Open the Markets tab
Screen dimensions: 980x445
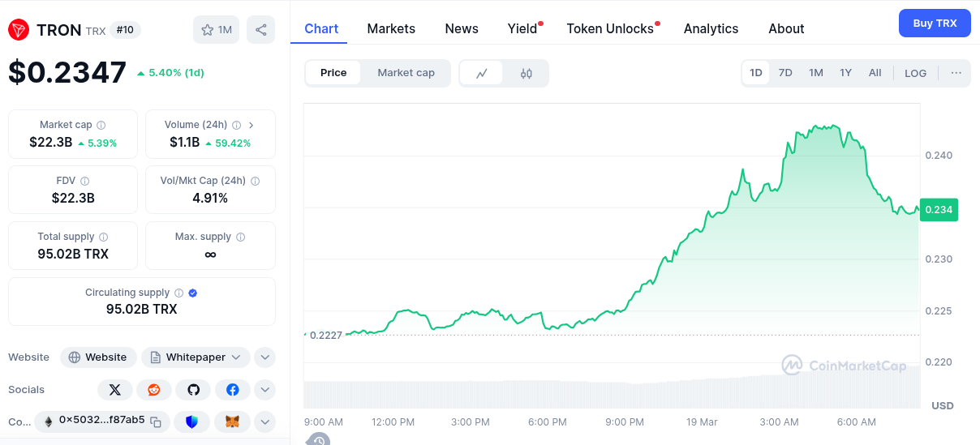point(391,28)
